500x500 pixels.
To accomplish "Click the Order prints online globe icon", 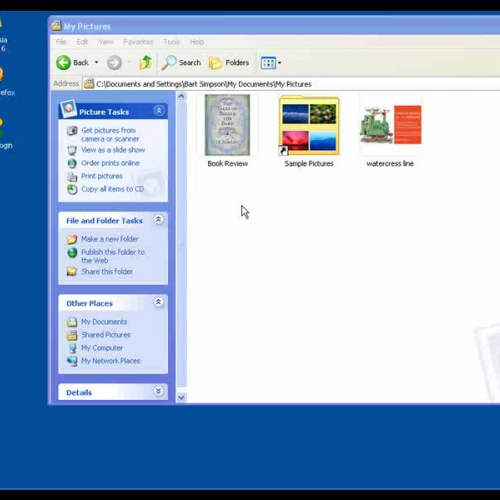I will 72,163.
